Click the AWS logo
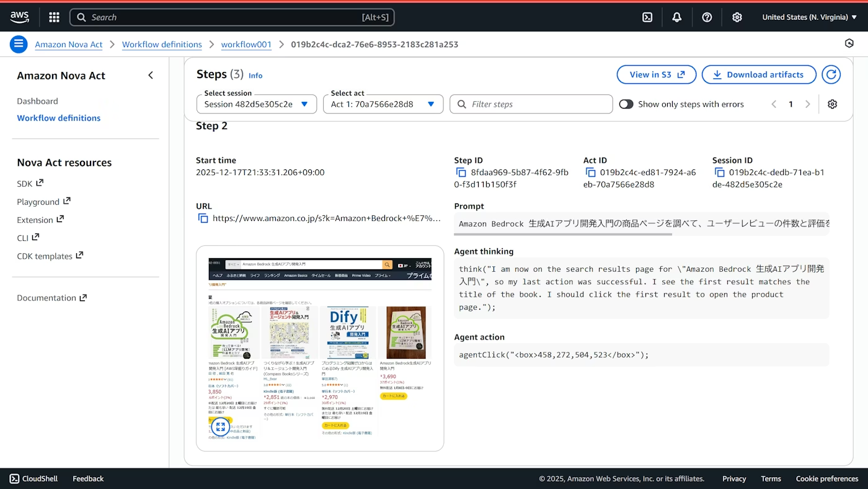This screenshot has height=489, width=868. click(19, 17)
